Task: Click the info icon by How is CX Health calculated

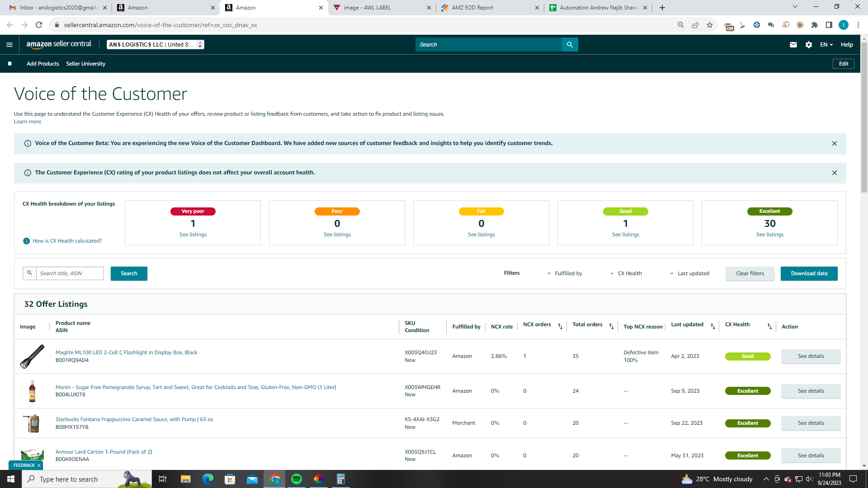Action: coord(27,241)
